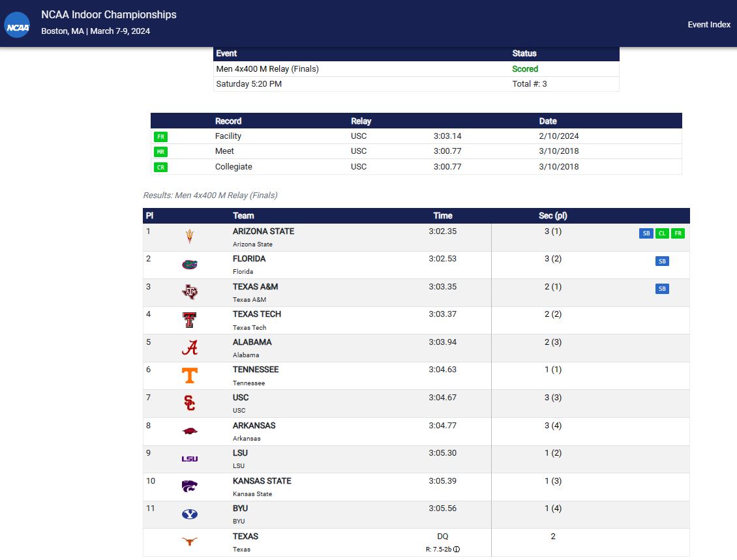This screenshot has width=737, height=560.
Task: Click the Tennessee orange T logo
Action: [190, 376]
